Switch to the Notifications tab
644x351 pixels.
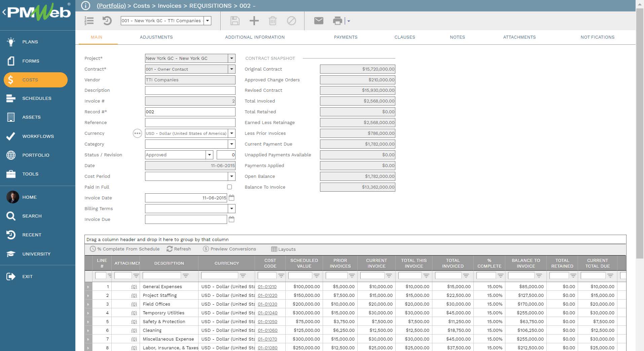coord(597,37)
